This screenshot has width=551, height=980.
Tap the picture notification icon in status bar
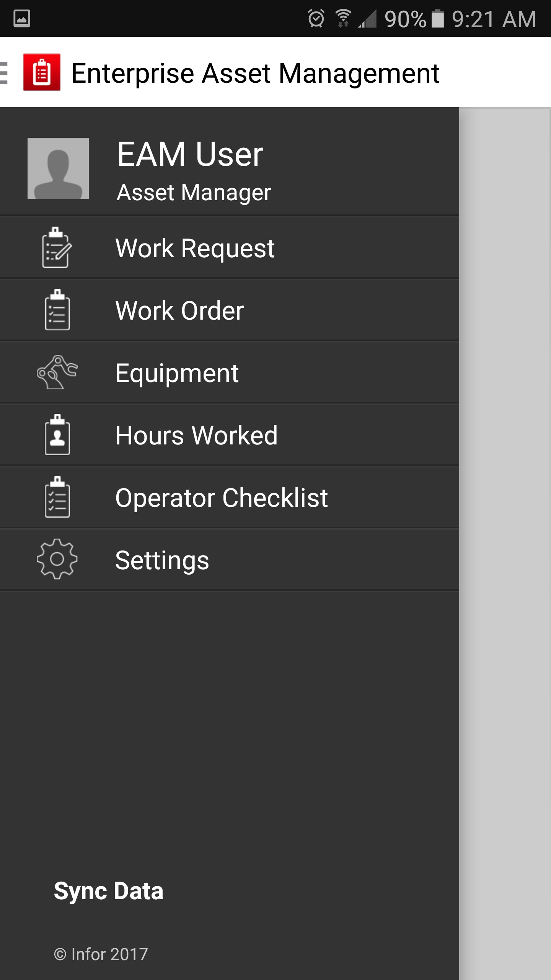tap(22, 18)
